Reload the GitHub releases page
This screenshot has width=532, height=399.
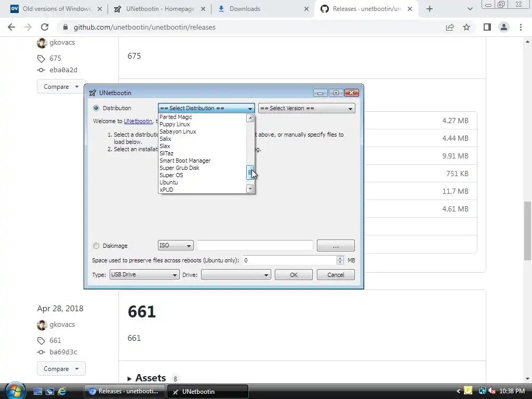45,27
